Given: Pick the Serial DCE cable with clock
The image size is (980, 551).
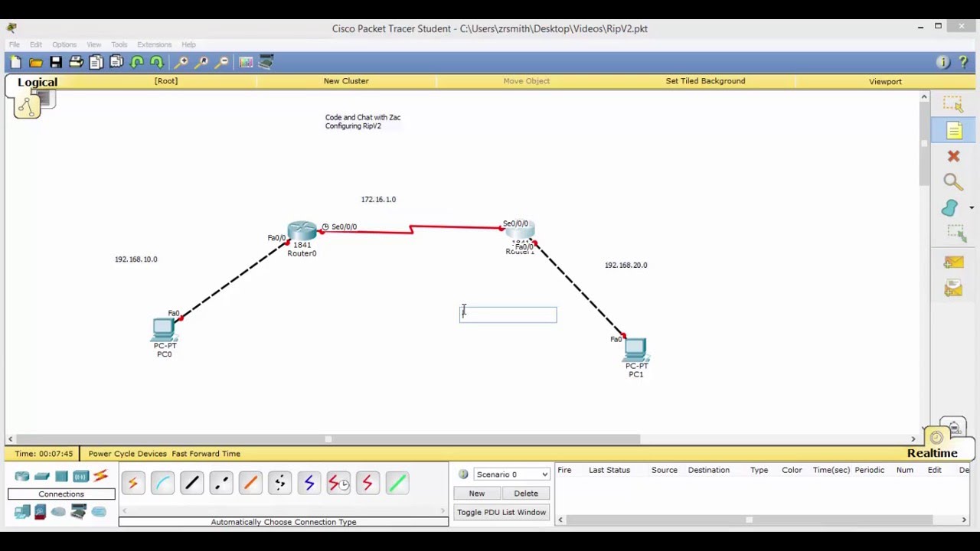Looking at the screenshot, I should point(338,483).
